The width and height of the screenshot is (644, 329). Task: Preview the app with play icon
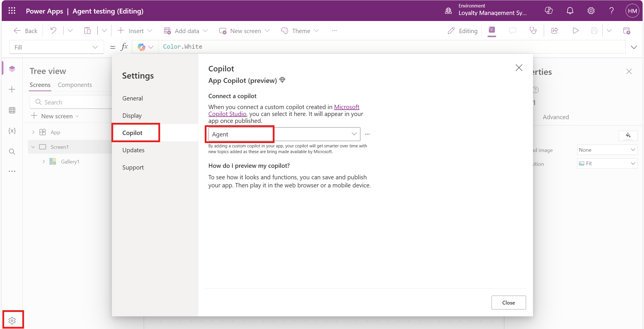click(x=576, y=31)
